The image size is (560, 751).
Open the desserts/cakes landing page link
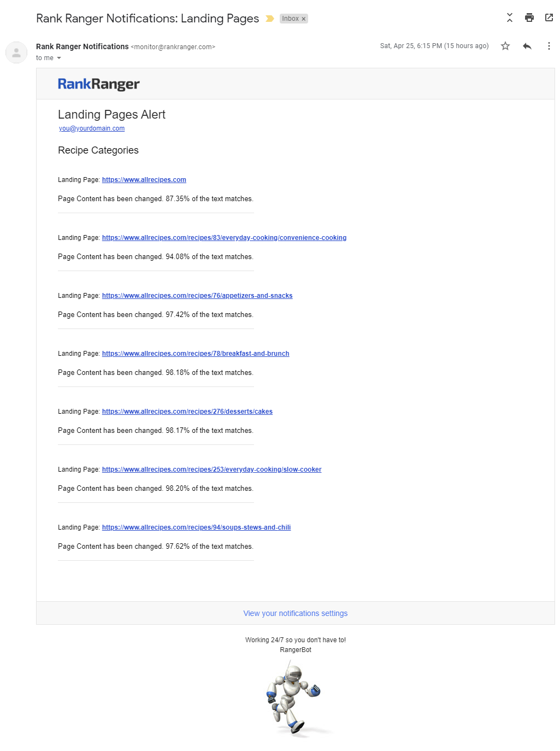point(187,412)
